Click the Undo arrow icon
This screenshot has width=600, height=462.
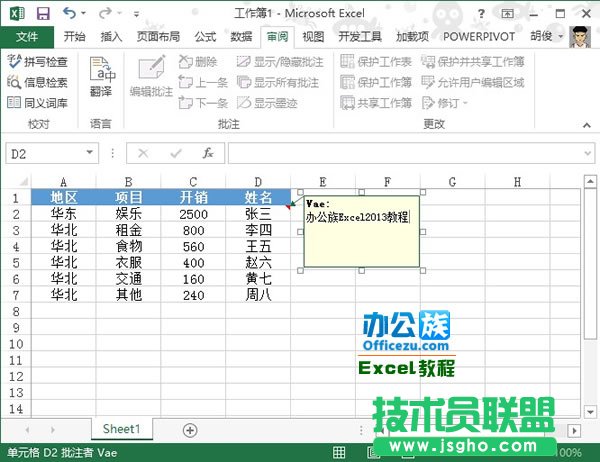(x=69, y=13)
